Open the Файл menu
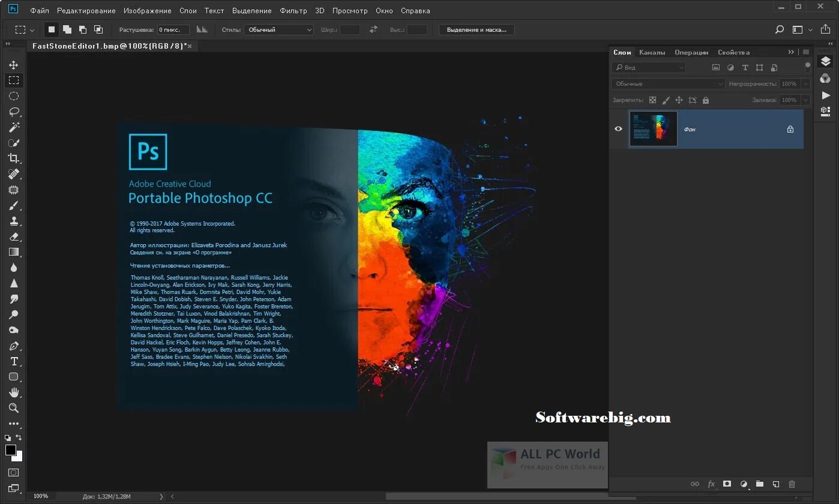The image size is (839, 504). (40, 11)
